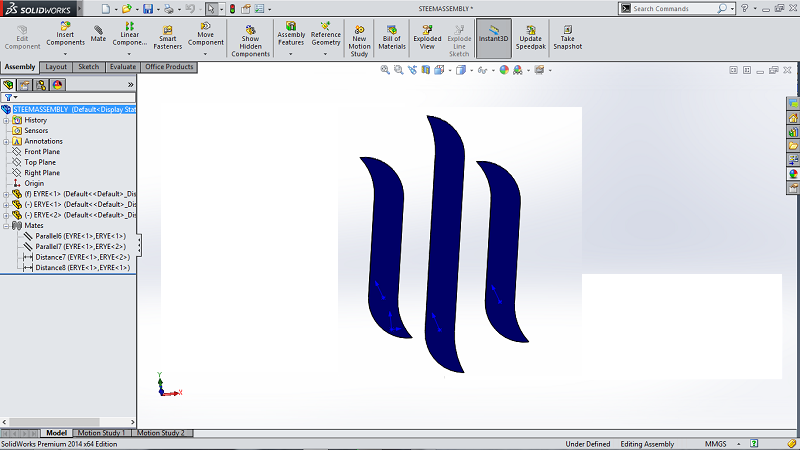Click Section View icon in the view toolbar
Screen dimensions: 800x450
[x=426, y=70]
